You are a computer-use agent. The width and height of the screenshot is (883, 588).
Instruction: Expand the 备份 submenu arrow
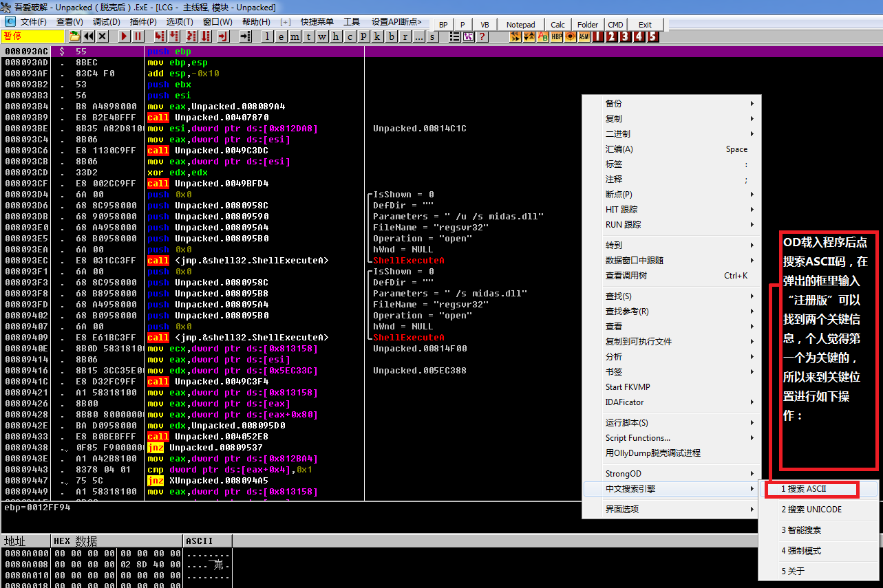[x=752, y=104]
